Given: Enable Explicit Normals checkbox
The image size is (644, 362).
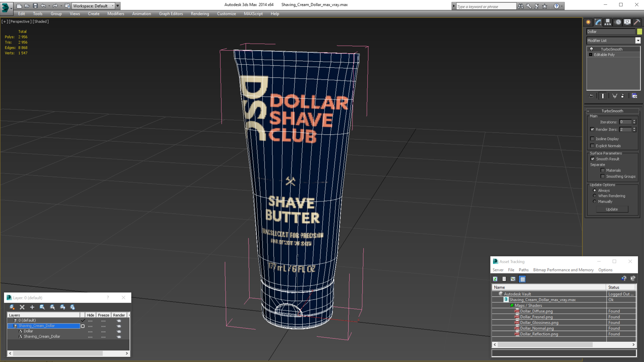Looking at the screenshot, I should [x=592, y=146].
